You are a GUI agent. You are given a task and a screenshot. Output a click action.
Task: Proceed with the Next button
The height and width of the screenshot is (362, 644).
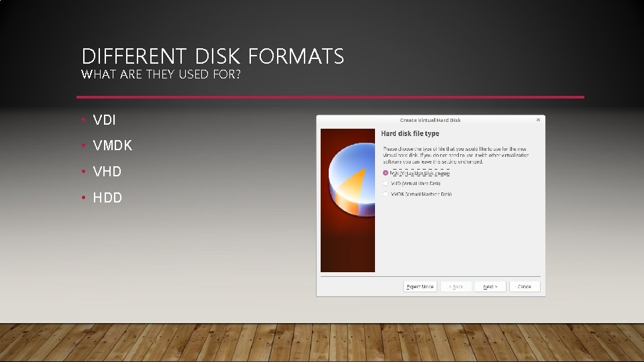point(490,286)
